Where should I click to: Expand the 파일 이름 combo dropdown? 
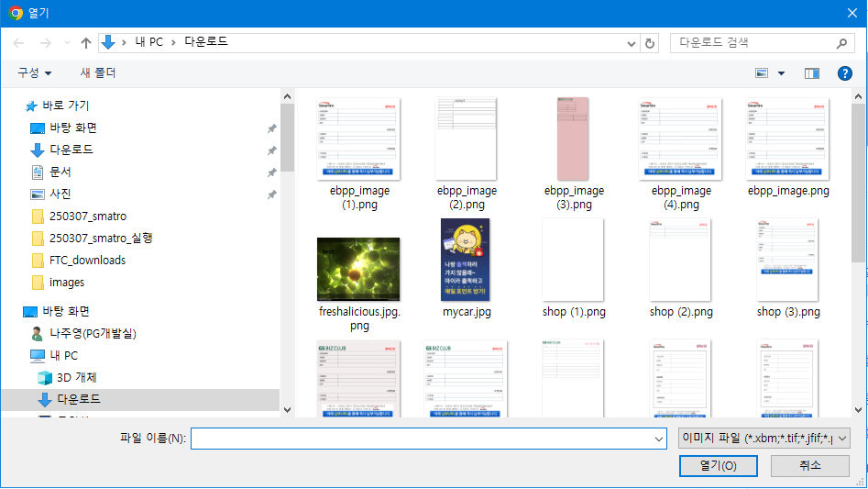pos(659,439)
